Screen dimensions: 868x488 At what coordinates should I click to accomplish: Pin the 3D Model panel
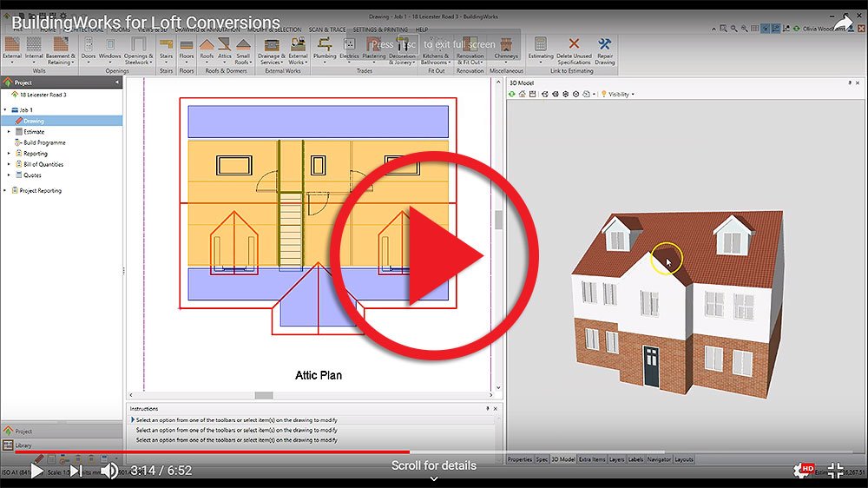coord(850,82)
